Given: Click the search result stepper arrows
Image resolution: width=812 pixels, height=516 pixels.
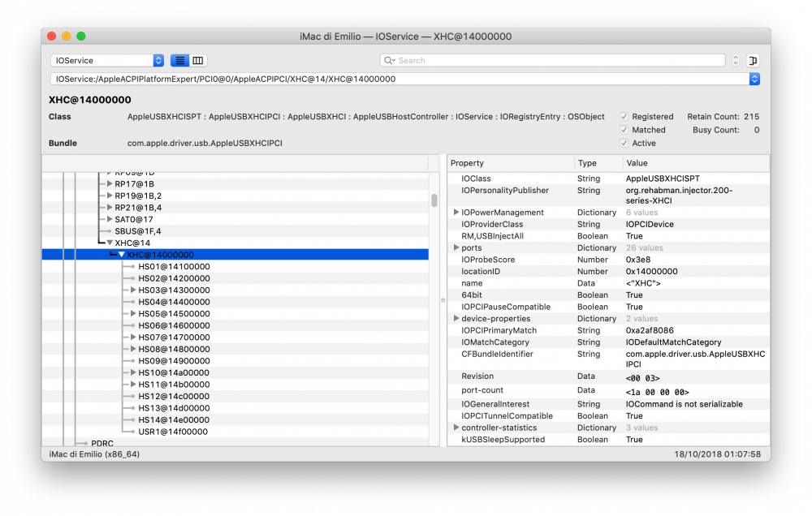Looking at the screenshot, I should 736,61.
